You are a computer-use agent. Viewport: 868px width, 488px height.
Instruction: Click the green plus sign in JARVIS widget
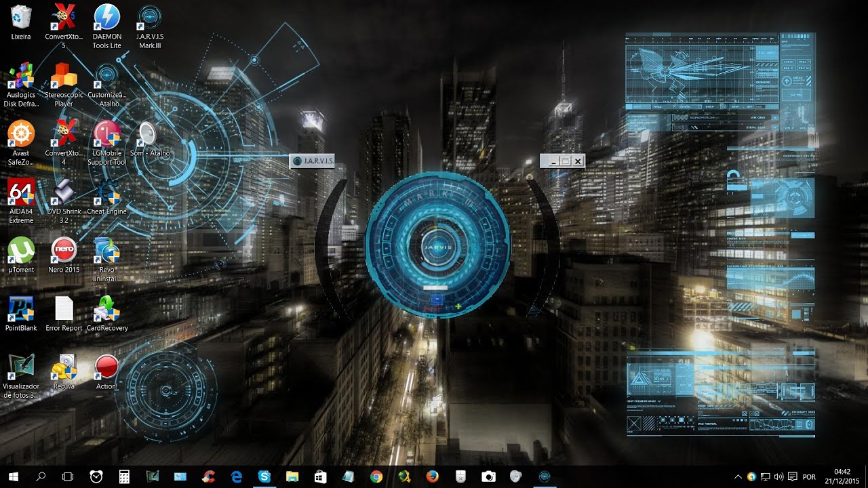click(x=458, y=307)
